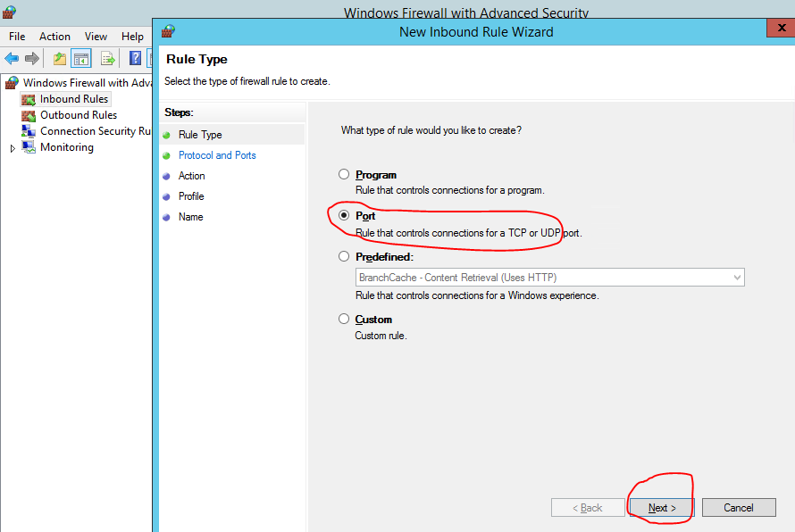
Task: Click the gray Forward arrow toolbar icon
Action: coord(32,59)
